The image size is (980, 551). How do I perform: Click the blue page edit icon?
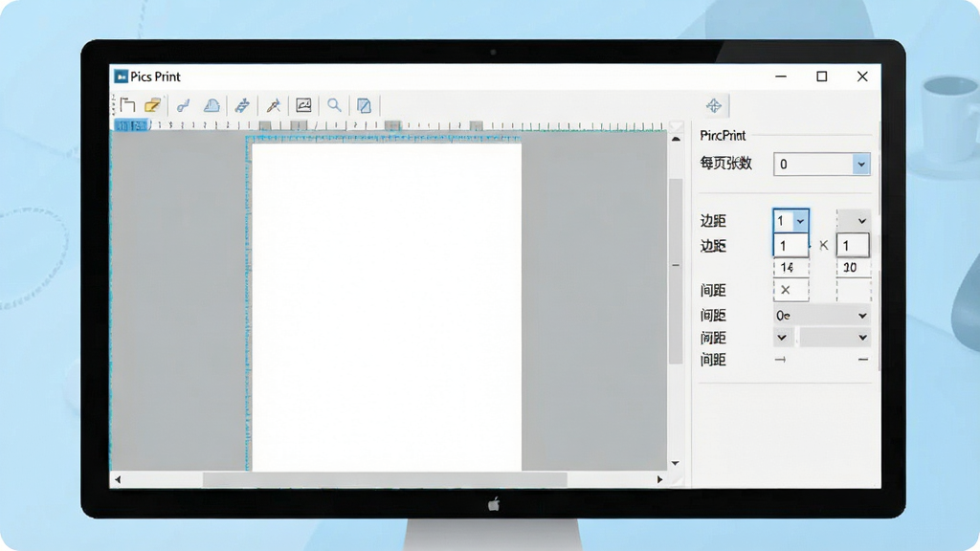364,105
